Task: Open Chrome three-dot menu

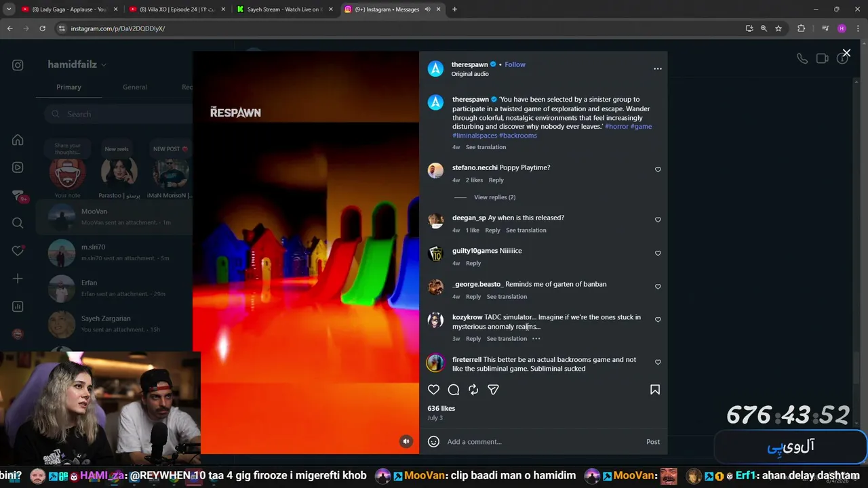Action: pyautogui.click(x=858, y=28)
